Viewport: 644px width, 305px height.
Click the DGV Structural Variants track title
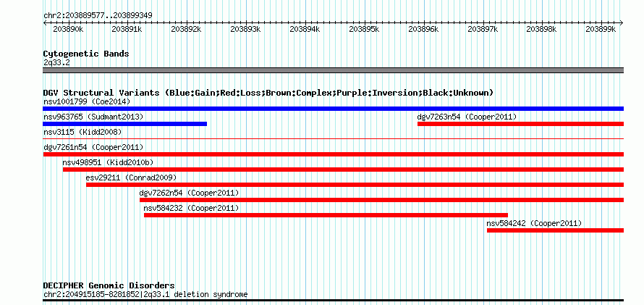[x=268, y=93]
